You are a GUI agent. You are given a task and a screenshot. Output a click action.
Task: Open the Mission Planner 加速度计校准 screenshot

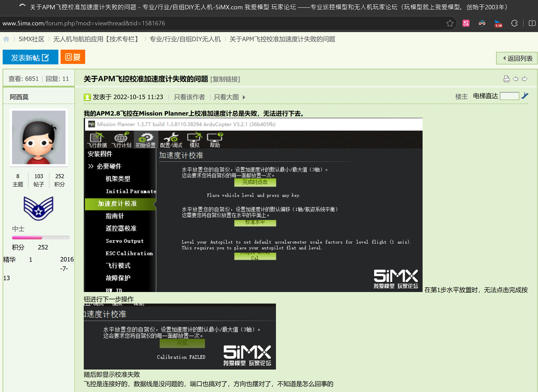[253, 205]
